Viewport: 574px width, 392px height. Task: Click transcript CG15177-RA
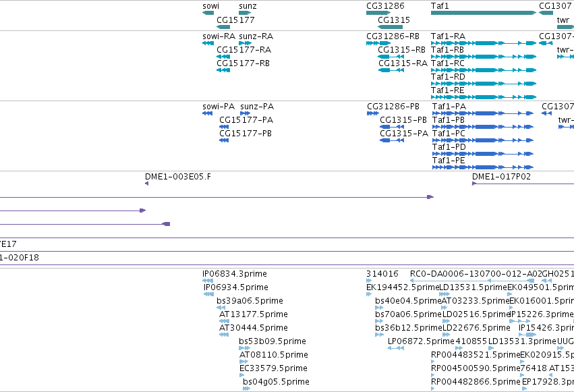(223, 57)
